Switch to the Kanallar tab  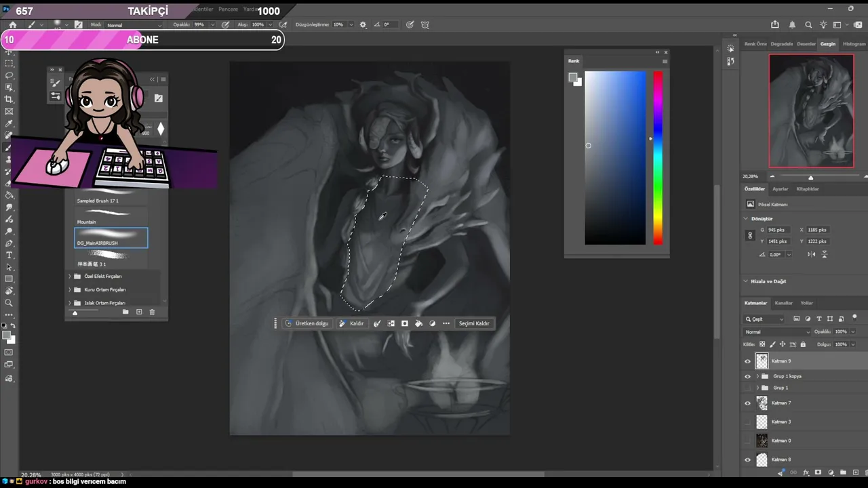coord(783,303)
